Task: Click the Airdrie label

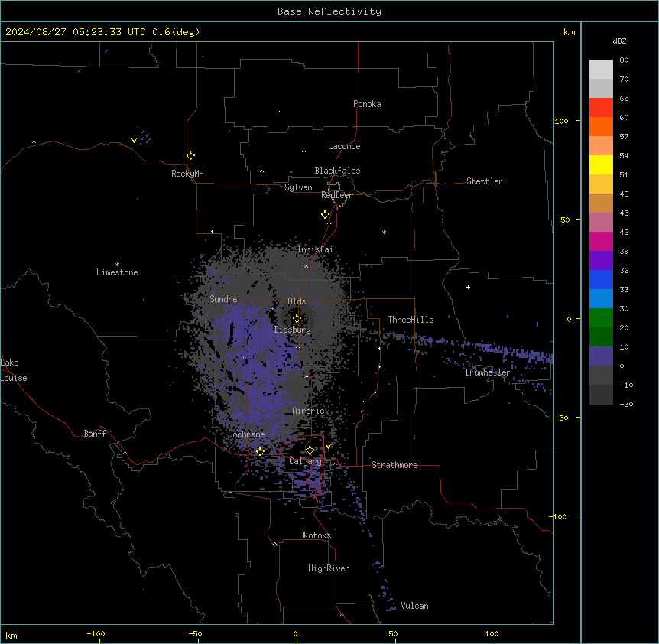Action: 309,411
